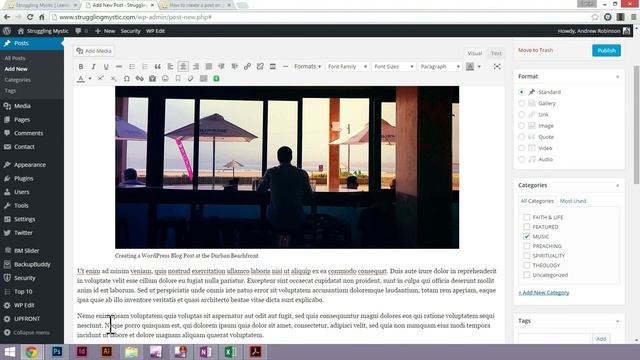
Task: Insert a horizontal line
Action: [x=285, y=67]
